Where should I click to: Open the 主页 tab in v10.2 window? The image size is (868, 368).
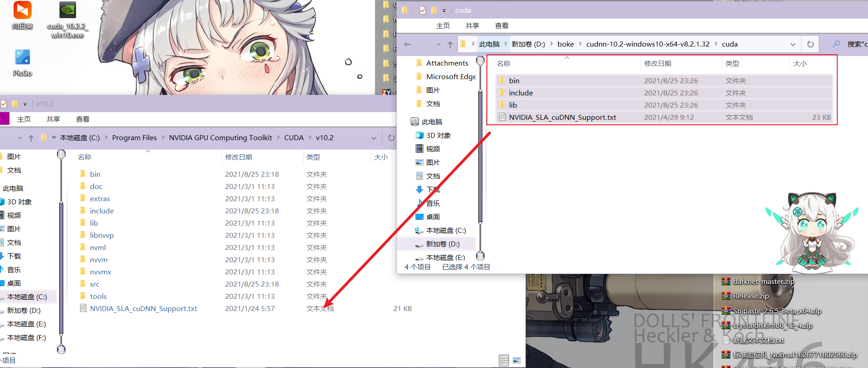[x=24, y=119]
